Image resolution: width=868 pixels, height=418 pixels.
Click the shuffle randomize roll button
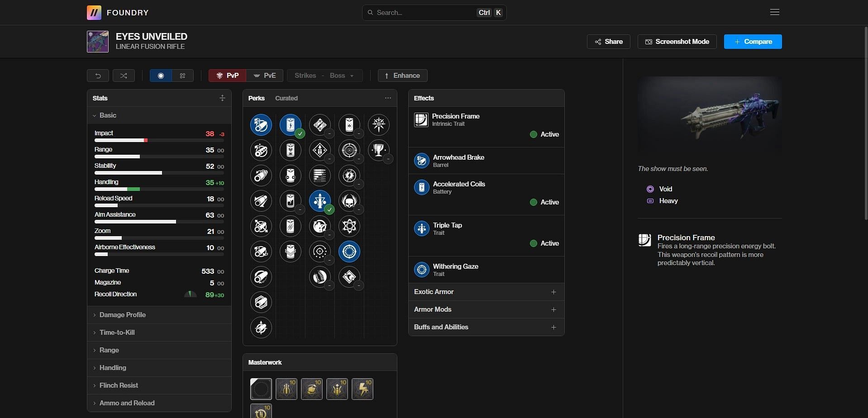tap(124, 76)
